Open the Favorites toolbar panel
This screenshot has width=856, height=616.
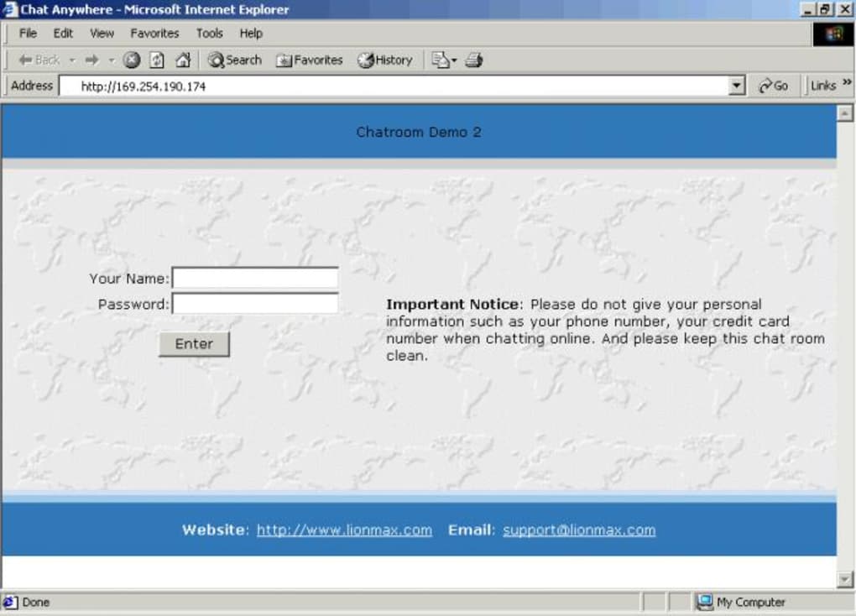310,60
